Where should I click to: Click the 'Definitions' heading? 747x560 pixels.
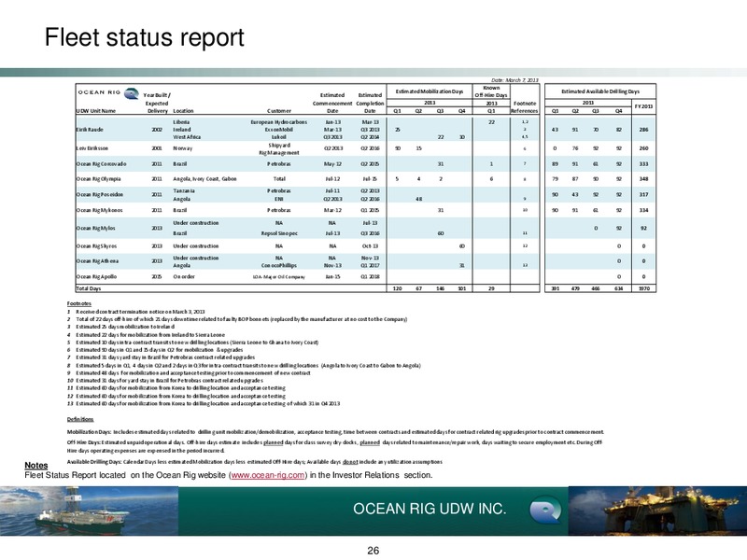click(x=80, y=419)
